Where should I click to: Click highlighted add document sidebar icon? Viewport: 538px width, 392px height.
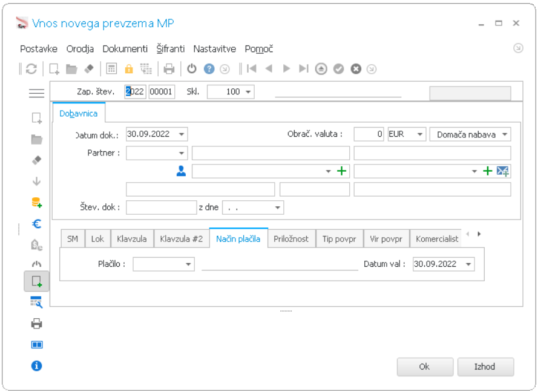coord(37,281)
